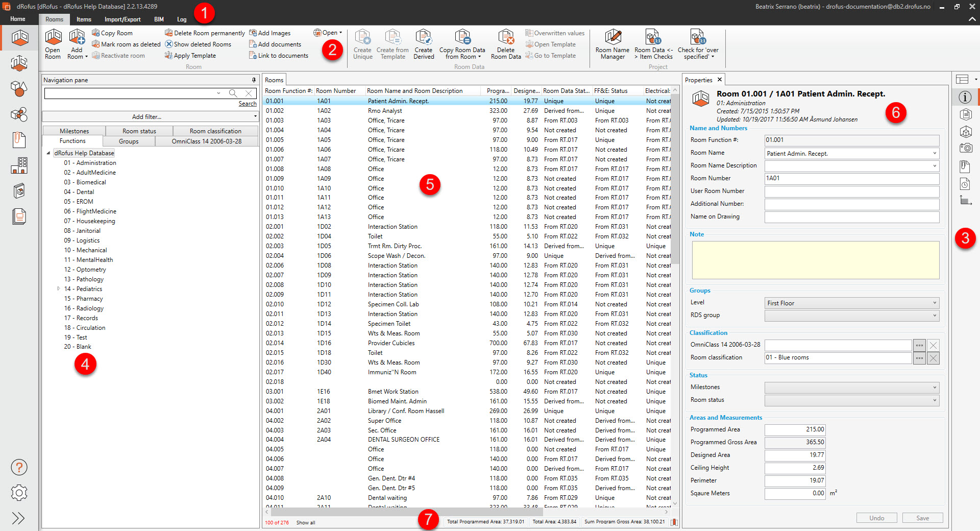Switch to the Items ribbon tab
The height and width of the screenshot is (531, 980).
pyautogui.click(x=84, y=19)
